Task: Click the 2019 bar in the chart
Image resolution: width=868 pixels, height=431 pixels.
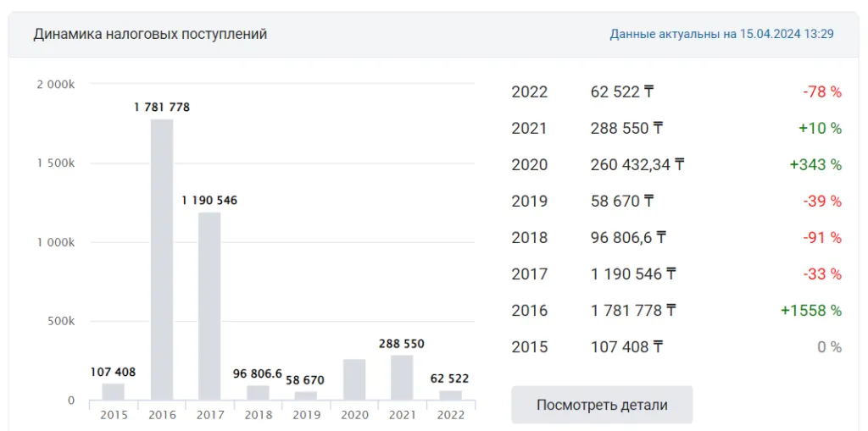Action: tap(305, 395)
